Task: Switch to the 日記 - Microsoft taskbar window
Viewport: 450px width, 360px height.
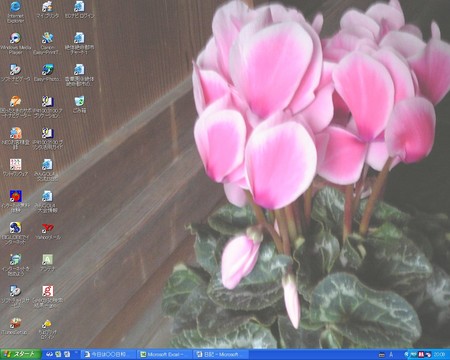Action: tap(220, 354)
